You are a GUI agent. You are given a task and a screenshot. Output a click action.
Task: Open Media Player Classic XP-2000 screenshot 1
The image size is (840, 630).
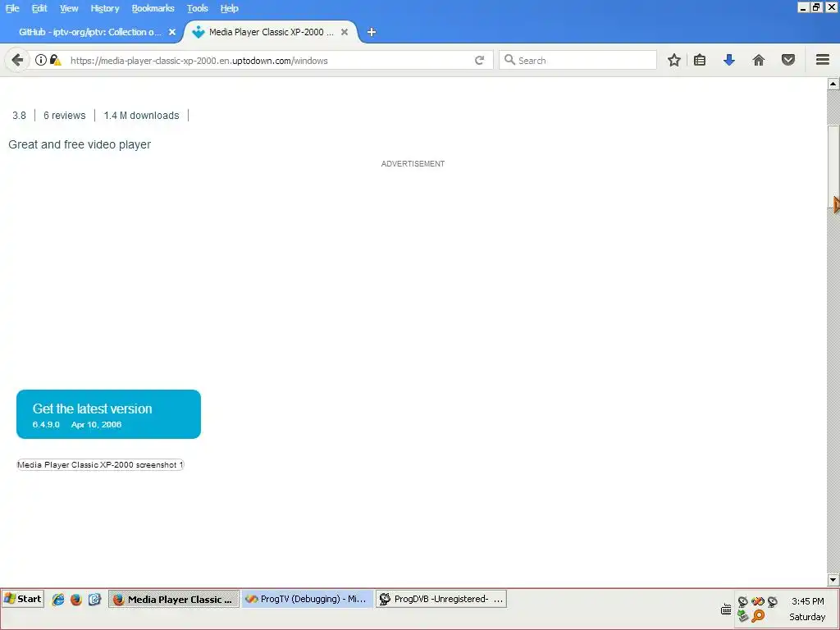(x=100, y=464)
